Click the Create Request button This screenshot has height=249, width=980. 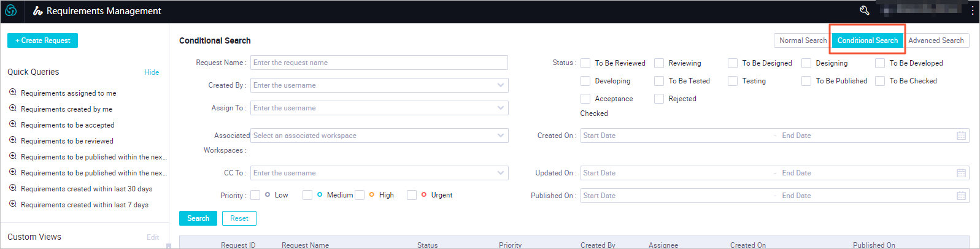[x=42, y=40]
